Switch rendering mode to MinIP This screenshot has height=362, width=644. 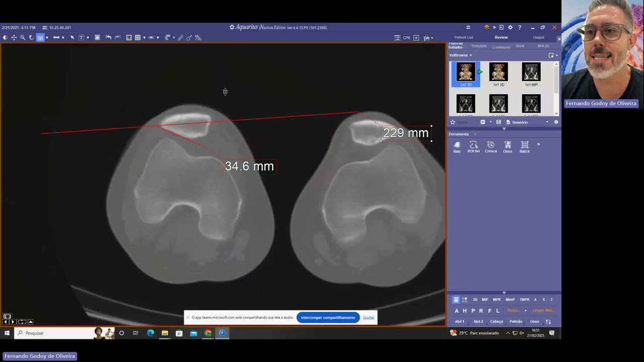pyautogui.click(x=510, y=300)
